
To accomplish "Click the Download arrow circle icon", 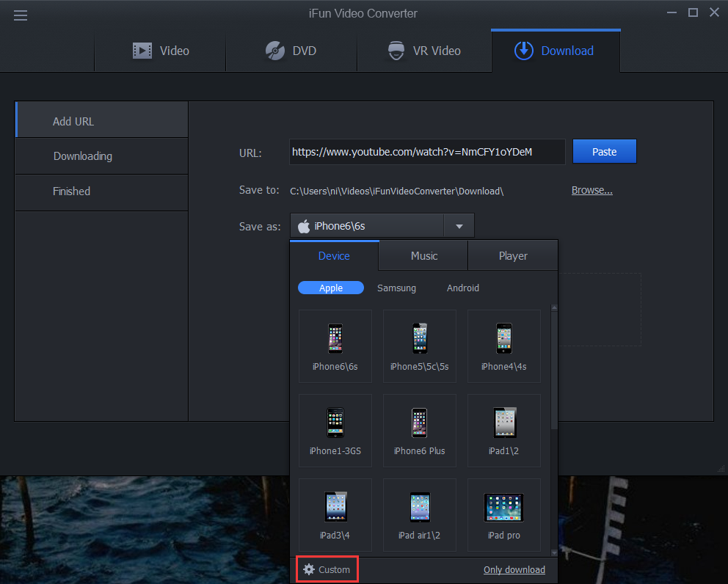I will click(x=524, y=51).
